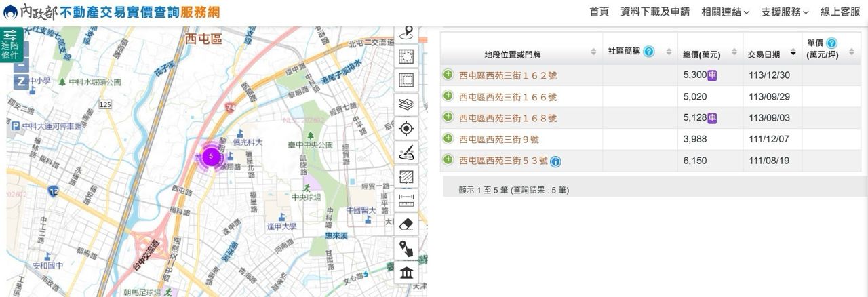
Task: Click the help icon next to 社區簡稱
Action: coord(649,52)
